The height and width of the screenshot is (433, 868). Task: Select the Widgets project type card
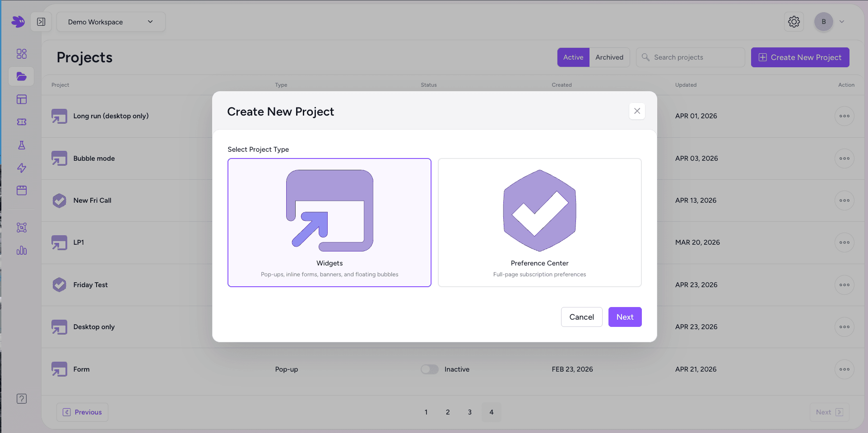[330, 223]
